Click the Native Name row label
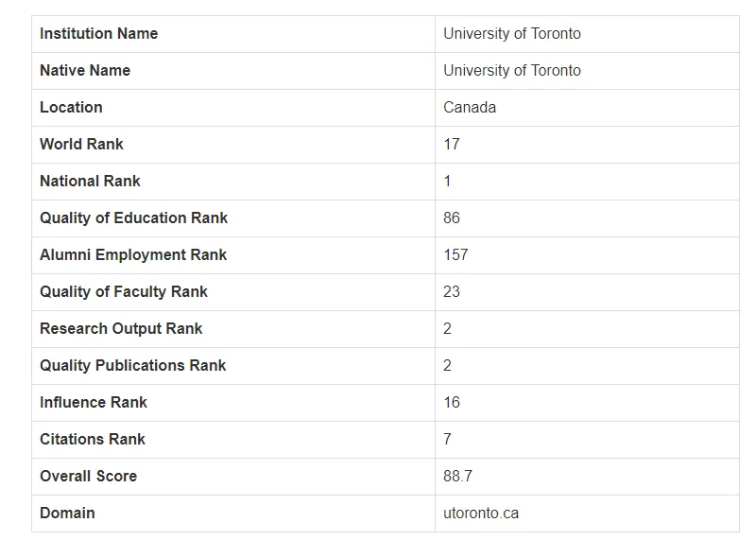756x540 pixels. point(85,71)
